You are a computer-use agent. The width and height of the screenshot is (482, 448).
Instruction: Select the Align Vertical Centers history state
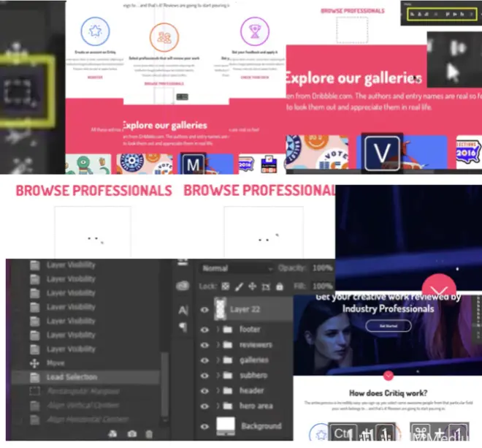pyautogui.click(x=85, y=405)
